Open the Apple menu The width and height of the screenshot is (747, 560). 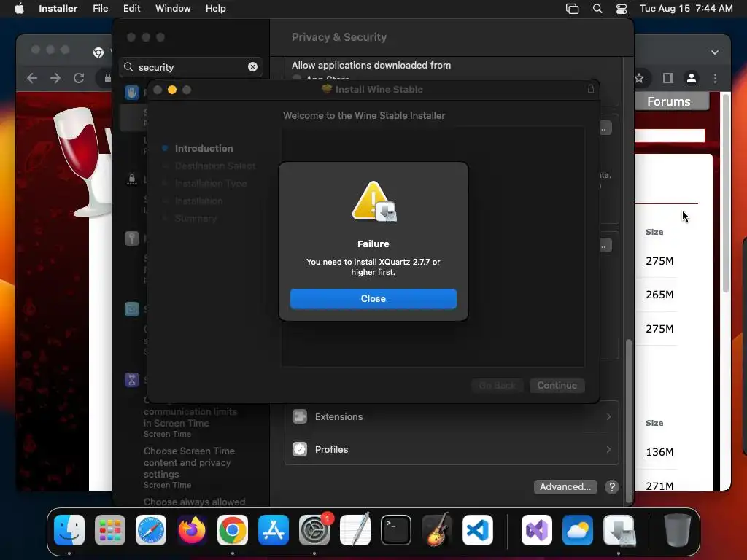18,8
